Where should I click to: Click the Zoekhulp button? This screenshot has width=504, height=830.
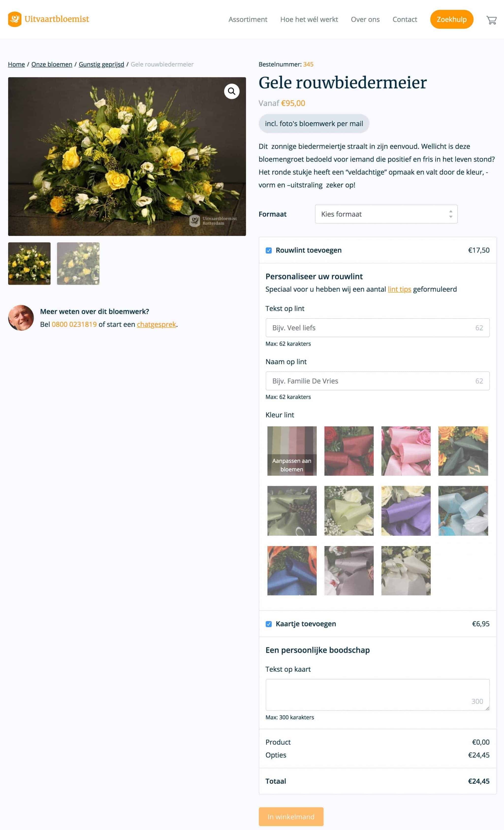[452, 19]
